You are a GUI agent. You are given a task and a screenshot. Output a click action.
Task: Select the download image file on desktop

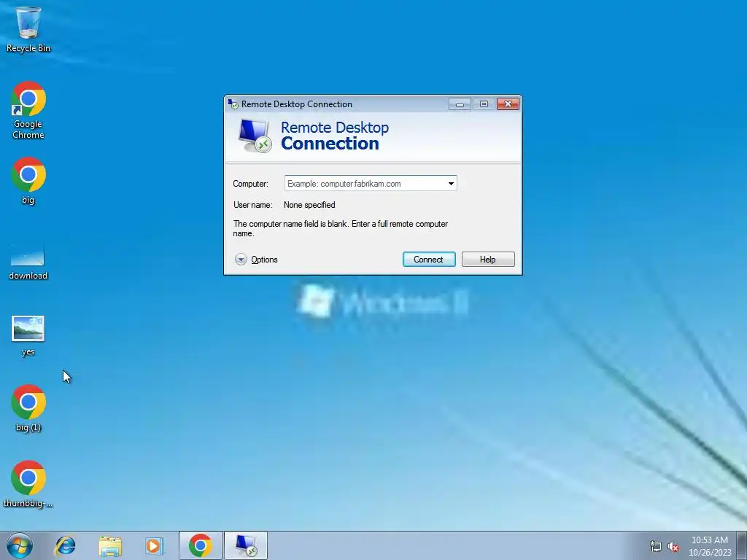click(28, 262)
